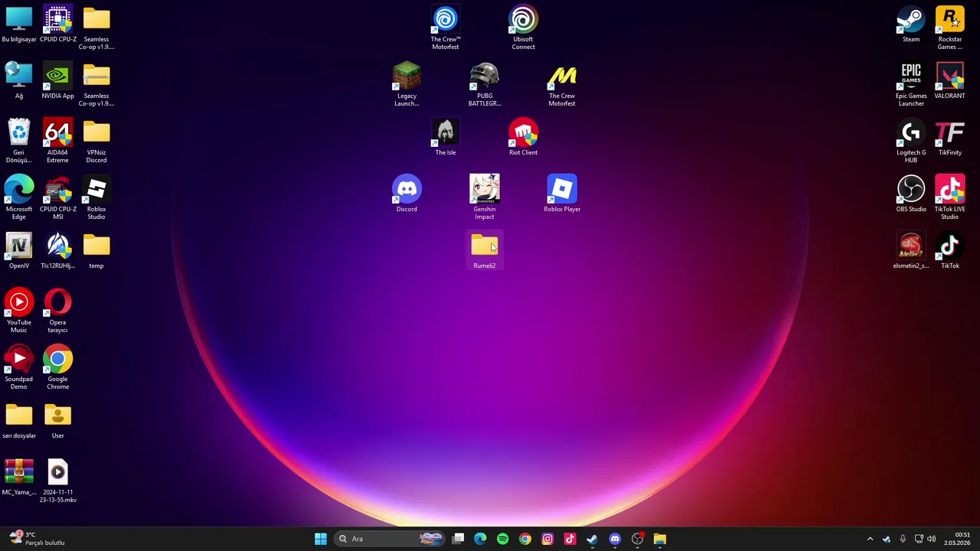The image size is (980, 551).
Task: Select the Ubisoft Connect shortcut
Action: pyautogui.click(x=524, y=28)
